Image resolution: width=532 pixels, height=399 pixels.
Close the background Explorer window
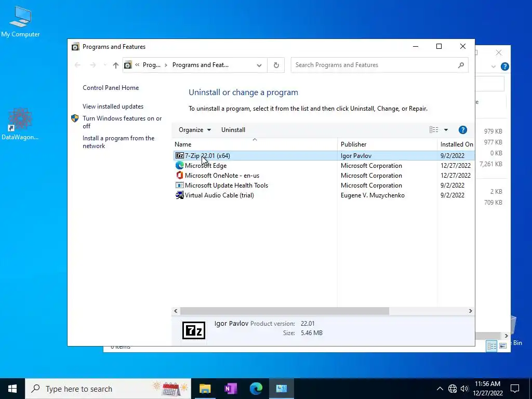click(498, 52)
